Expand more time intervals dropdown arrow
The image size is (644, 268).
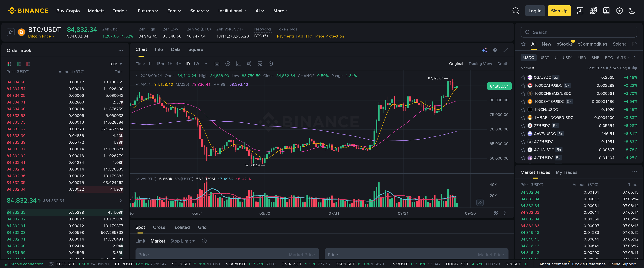click(206, 64)
